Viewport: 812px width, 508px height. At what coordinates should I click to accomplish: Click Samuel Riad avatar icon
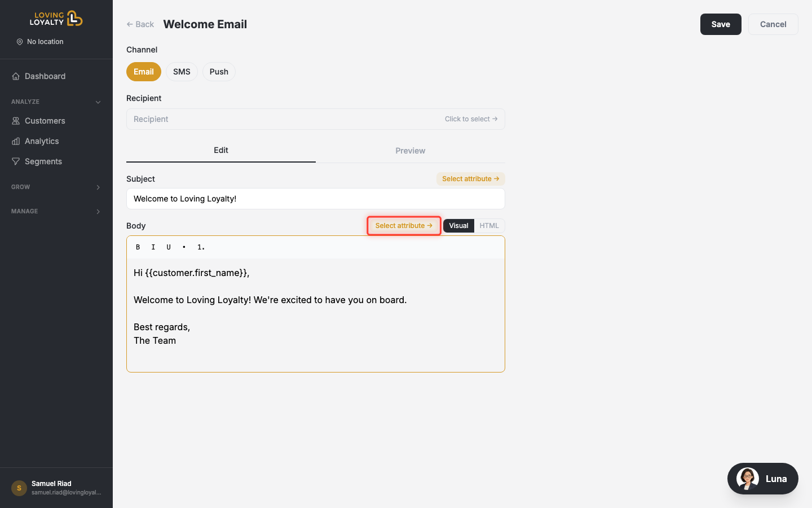click(x=19, y=488)
